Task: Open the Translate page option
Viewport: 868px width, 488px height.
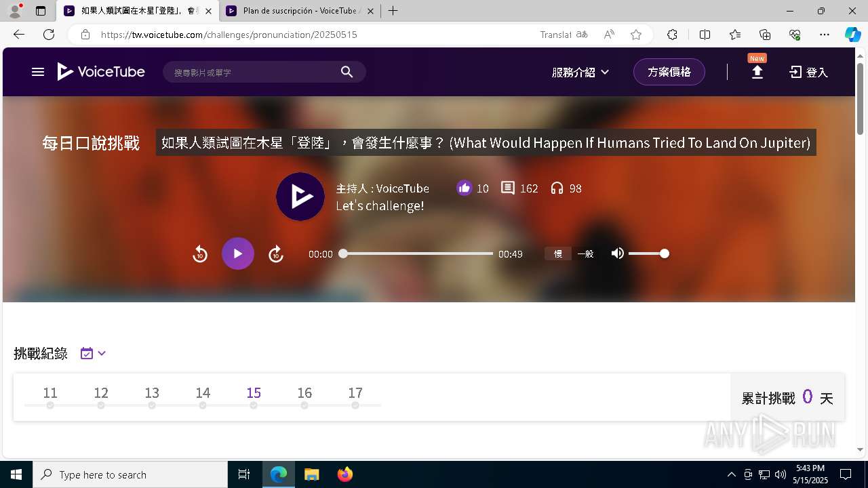Action: tap(564, 35)
